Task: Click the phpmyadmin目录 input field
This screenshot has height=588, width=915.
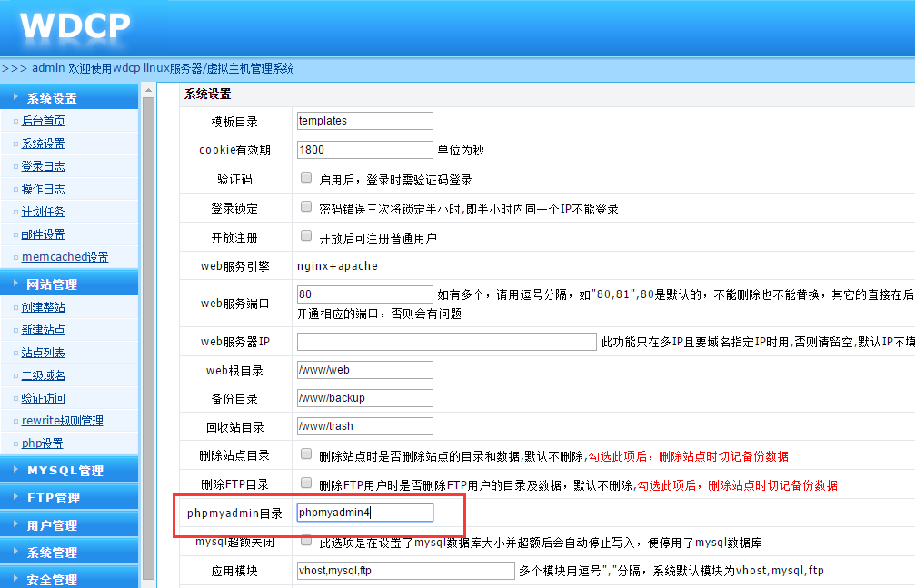Action: pyautogui.click(x=364, y=513)
